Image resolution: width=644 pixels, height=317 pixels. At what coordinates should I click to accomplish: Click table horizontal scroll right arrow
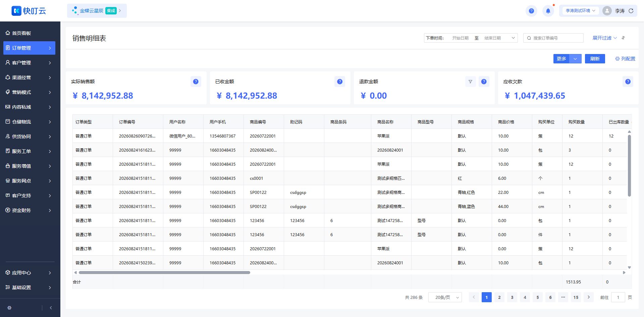[624, 272]
